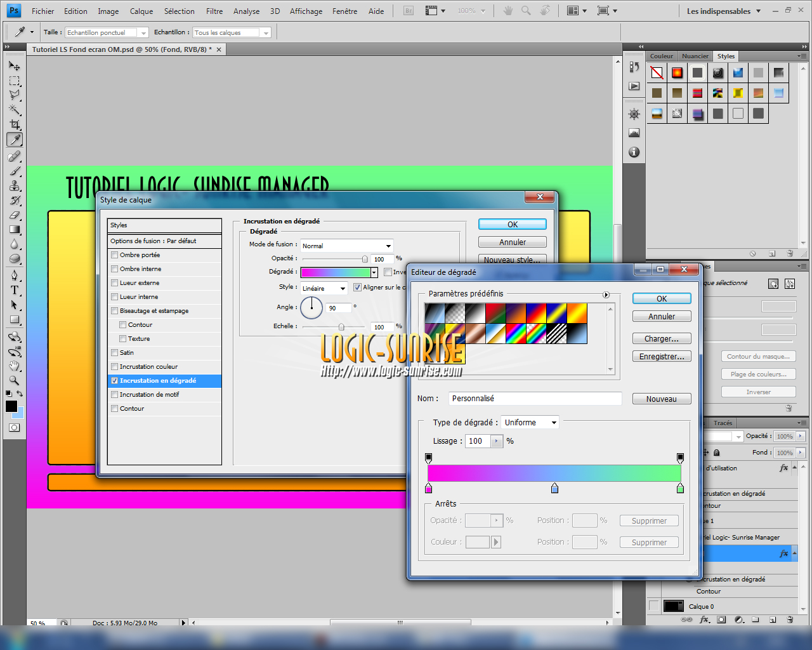
Task: Select the Brush tool
Action: tap(15, 171)
